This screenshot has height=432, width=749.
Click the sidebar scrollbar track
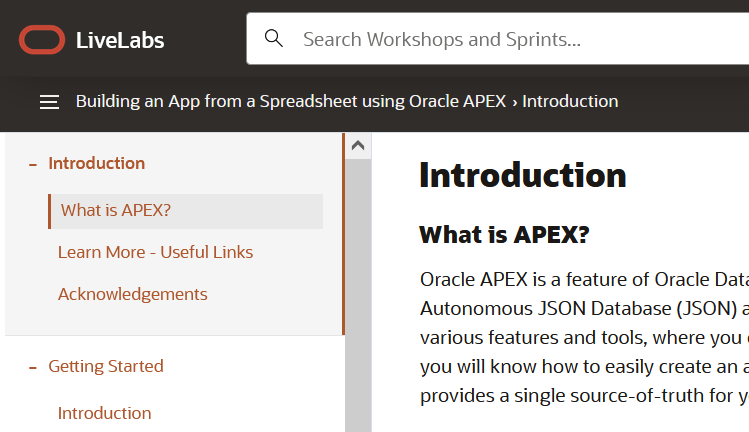(357, 300)
